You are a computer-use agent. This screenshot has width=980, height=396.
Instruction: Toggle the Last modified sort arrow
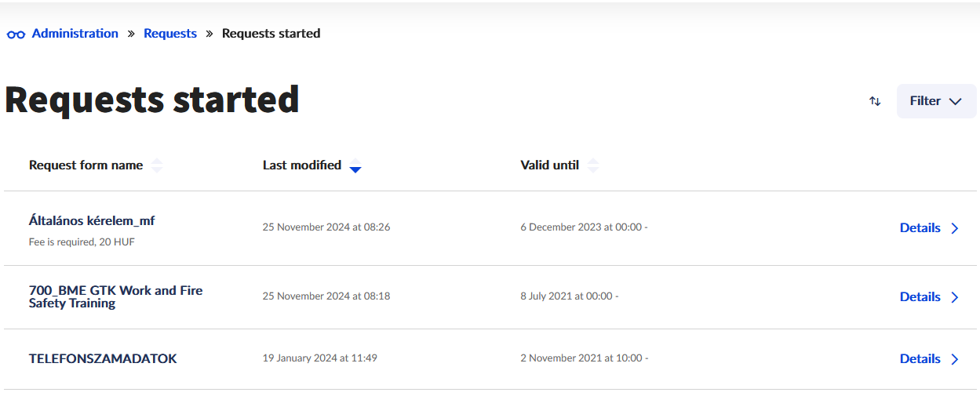pos(355,165)
